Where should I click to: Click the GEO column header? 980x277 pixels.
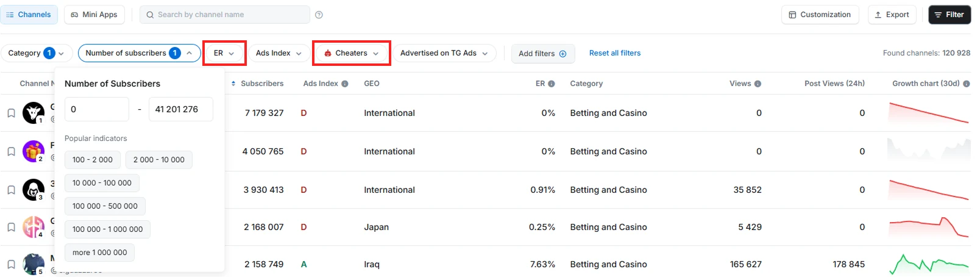click(x=372, y=84)
